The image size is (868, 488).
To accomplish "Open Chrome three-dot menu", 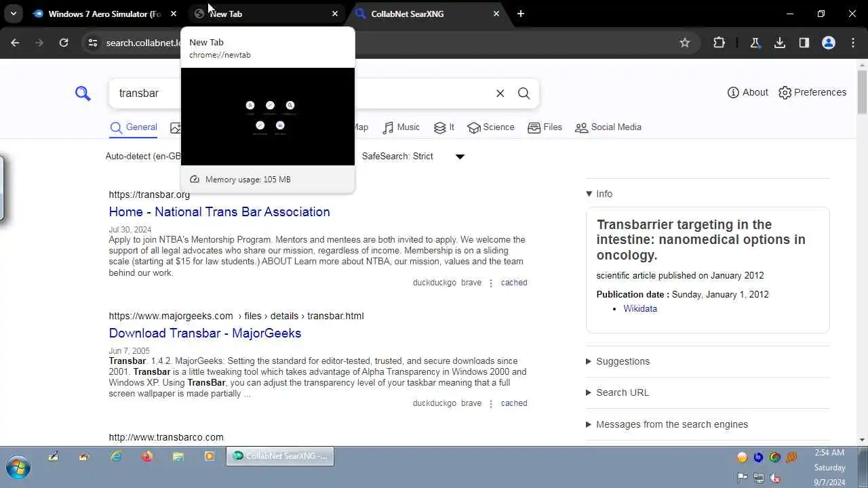I will click(x=853, y=43).
